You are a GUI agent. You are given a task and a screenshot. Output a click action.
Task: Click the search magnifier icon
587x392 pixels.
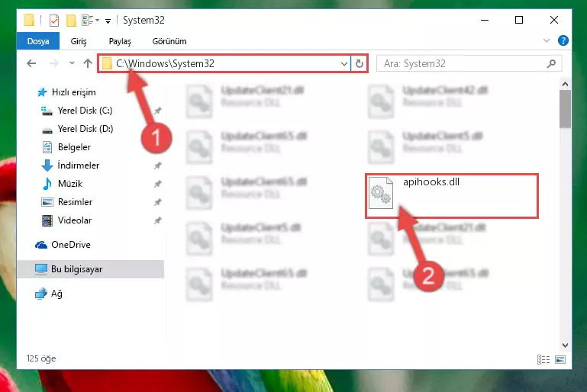coord(551,64)
